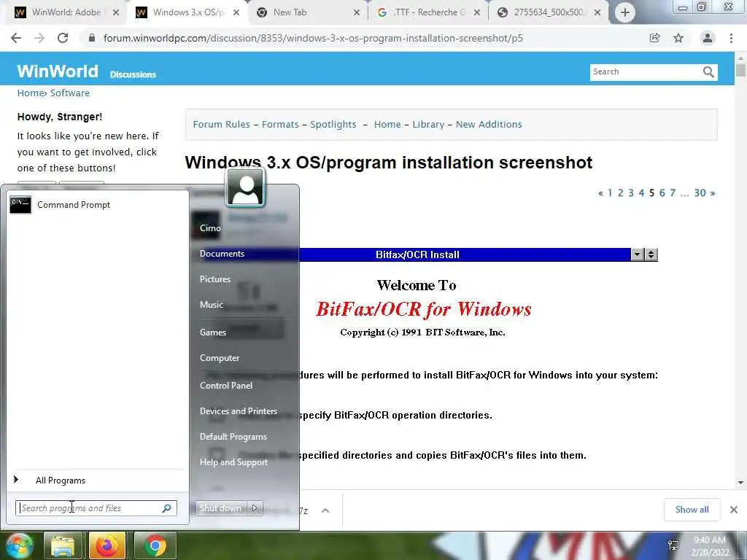The image size is (747, 560).
Task: Click Show all downloads button
Action: pos(692,510)
